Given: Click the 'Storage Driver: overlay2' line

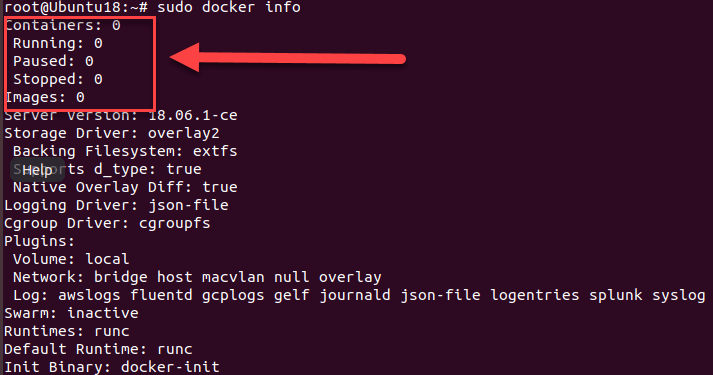Looking at the screenshot, I should click(x=112, y=133).
